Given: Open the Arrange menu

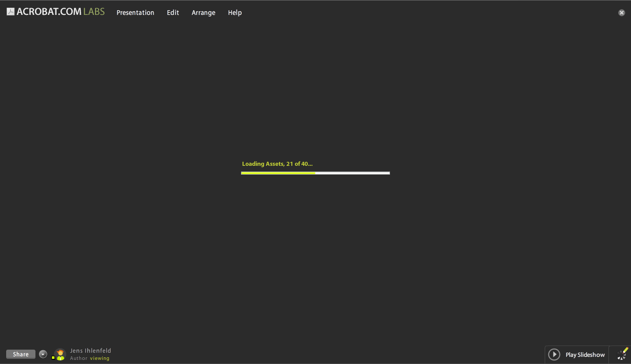Looking at the screenshot, I should (x=203, y=12).
